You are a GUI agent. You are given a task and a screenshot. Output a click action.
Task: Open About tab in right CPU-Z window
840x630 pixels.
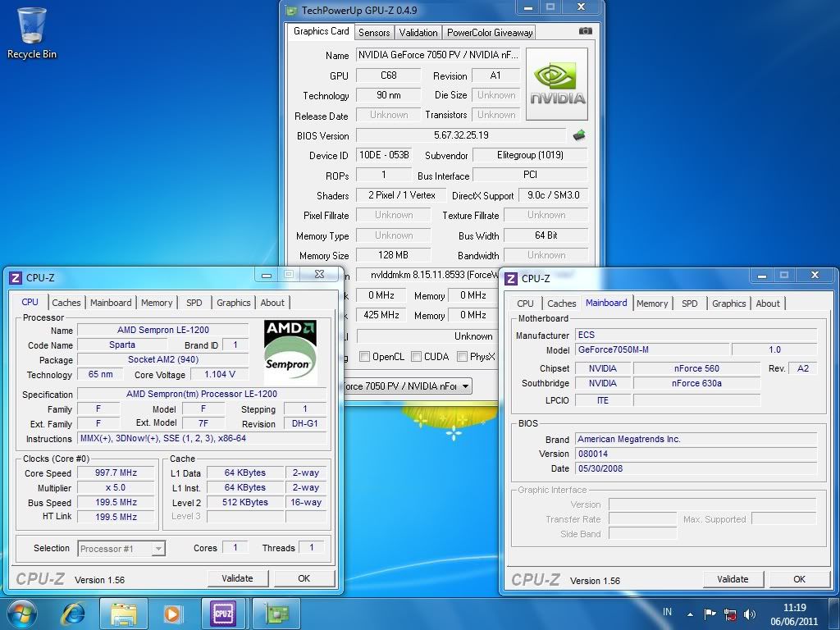[x=768, y=304]
